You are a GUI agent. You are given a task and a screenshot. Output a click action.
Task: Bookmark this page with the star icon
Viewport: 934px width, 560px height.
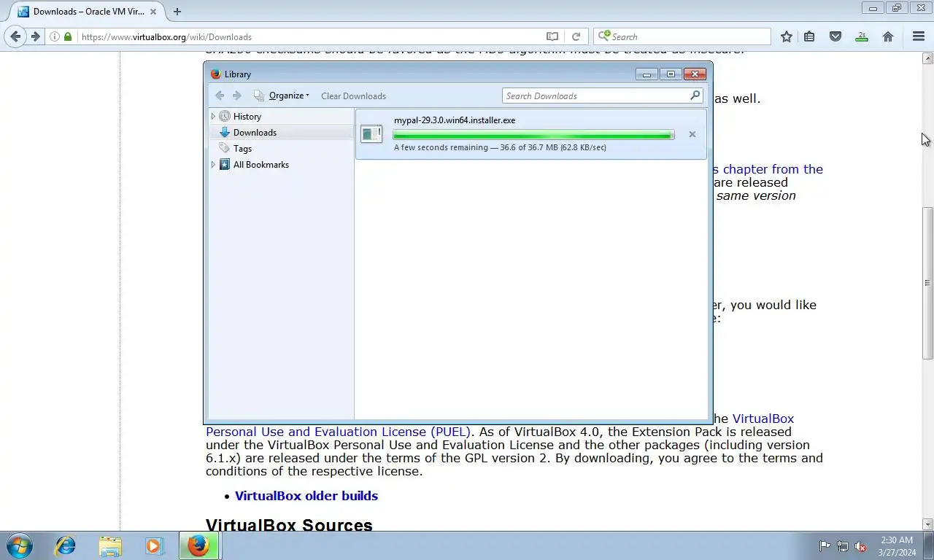(786, 36)
